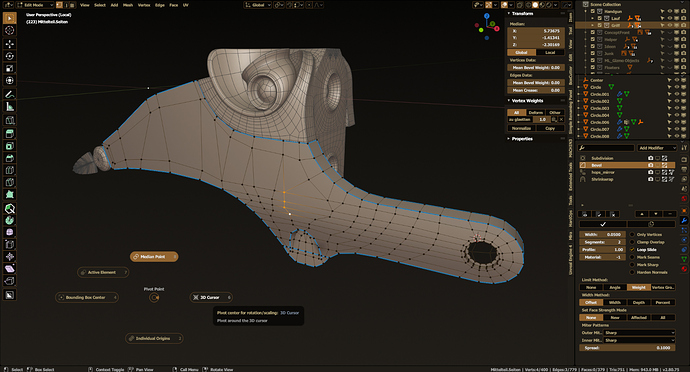Select Individual Origins pivot option

[154, 338]
